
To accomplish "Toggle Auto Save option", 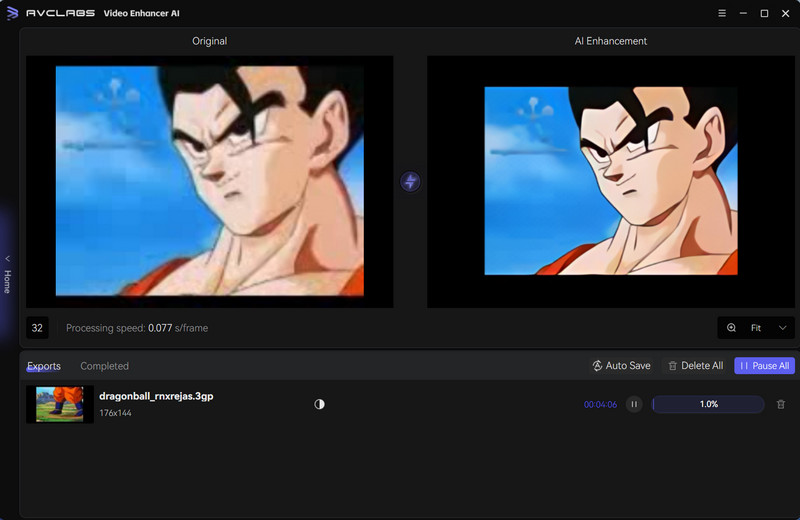I will click(621, 365).
